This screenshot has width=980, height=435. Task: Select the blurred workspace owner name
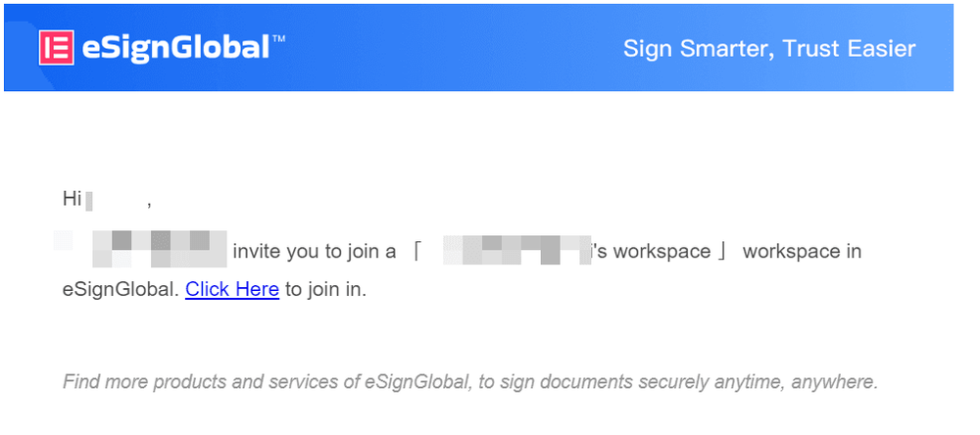[x=514, y=250]
